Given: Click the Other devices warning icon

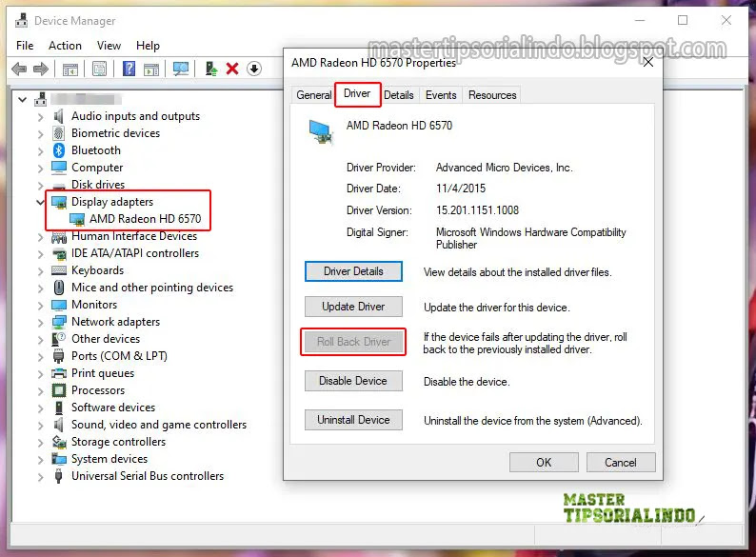Looking at the screenshot, I should click(59, 339).
